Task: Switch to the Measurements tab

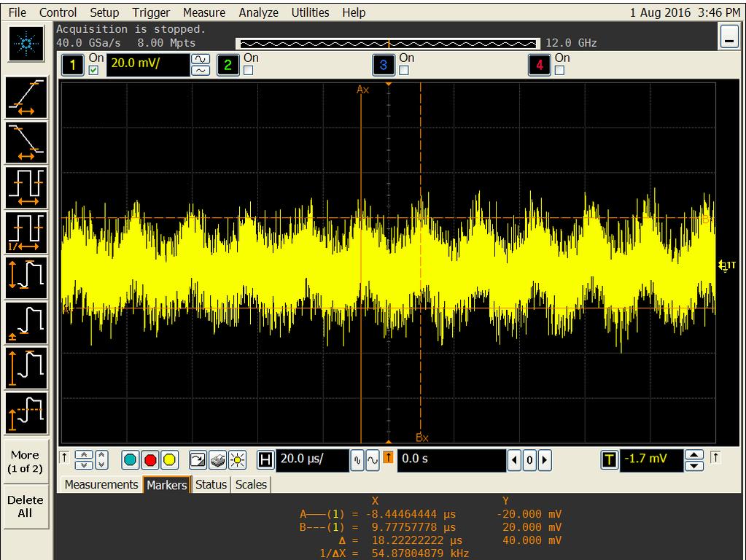Action: click(x=101, y=484)
